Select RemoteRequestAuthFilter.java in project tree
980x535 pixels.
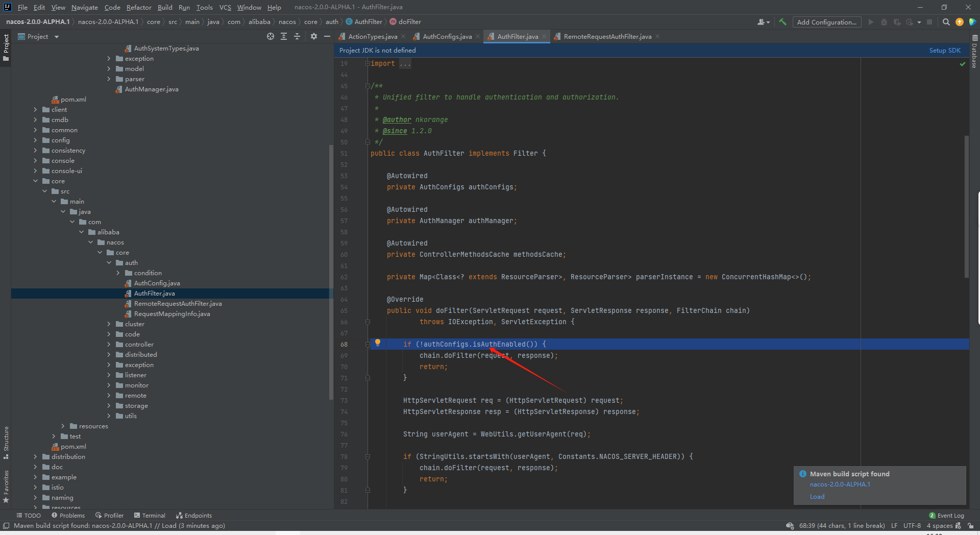coord(178,304)
